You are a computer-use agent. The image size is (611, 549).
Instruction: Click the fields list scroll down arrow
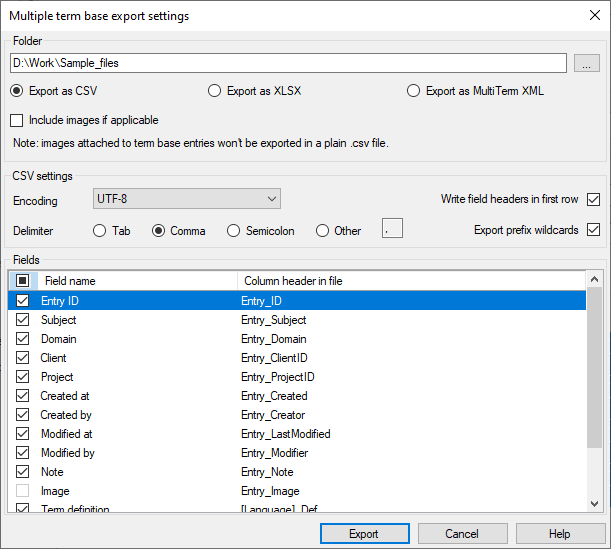[x=595, y=503]
